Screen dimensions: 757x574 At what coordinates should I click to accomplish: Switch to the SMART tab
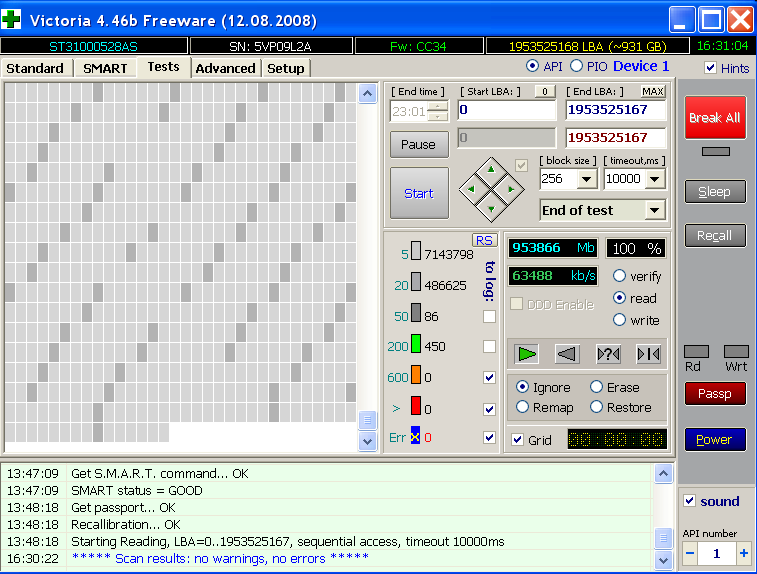[105, 68]
